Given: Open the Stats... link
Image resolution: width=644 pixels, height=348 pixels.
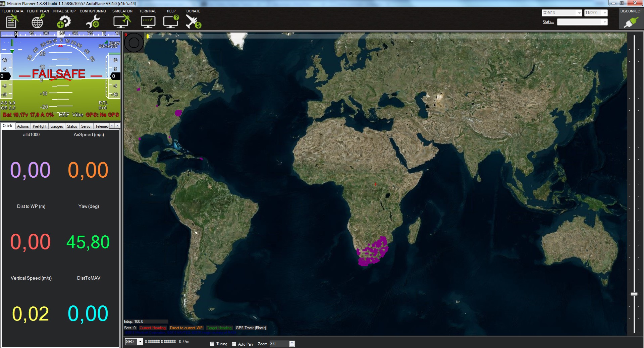Looking at the screenshot, I should tap(548, 22).
